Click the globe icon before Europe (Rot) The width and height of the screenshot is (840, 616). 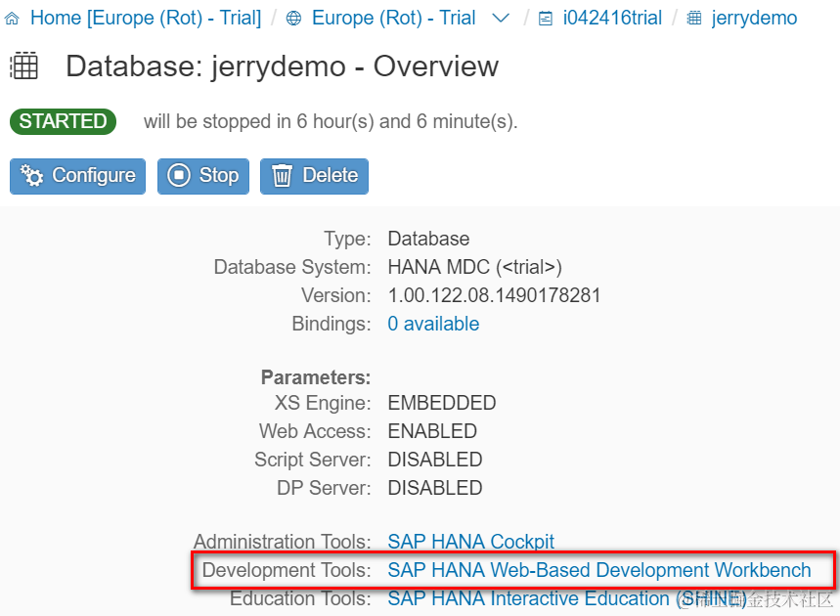[x=293, y=19]
